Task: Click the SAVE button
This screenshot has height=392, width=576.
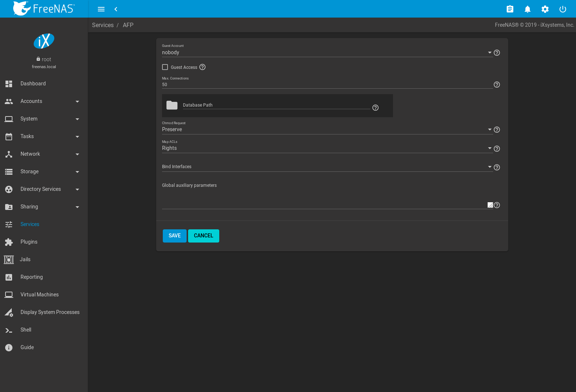Action: [175, 236]
